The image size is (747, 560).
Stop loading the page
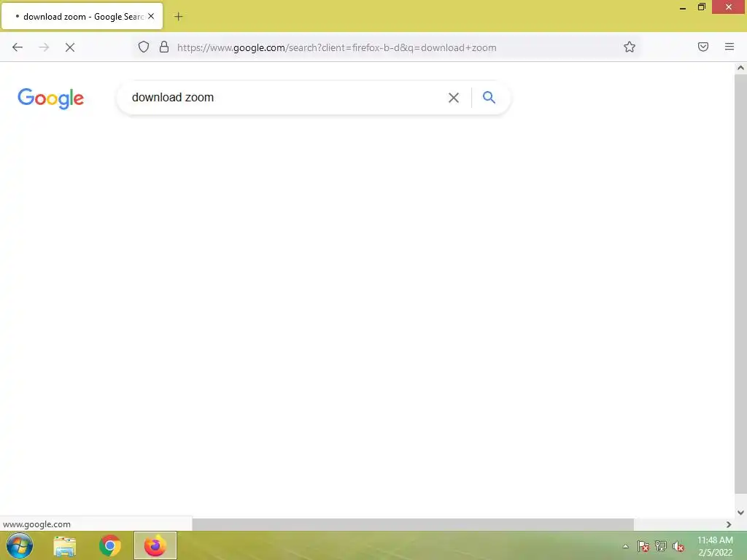[x=70, y=47]
